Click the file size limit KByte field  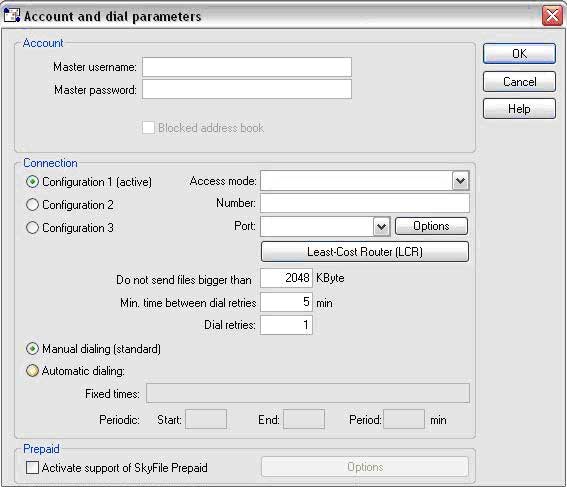point(286,278)
